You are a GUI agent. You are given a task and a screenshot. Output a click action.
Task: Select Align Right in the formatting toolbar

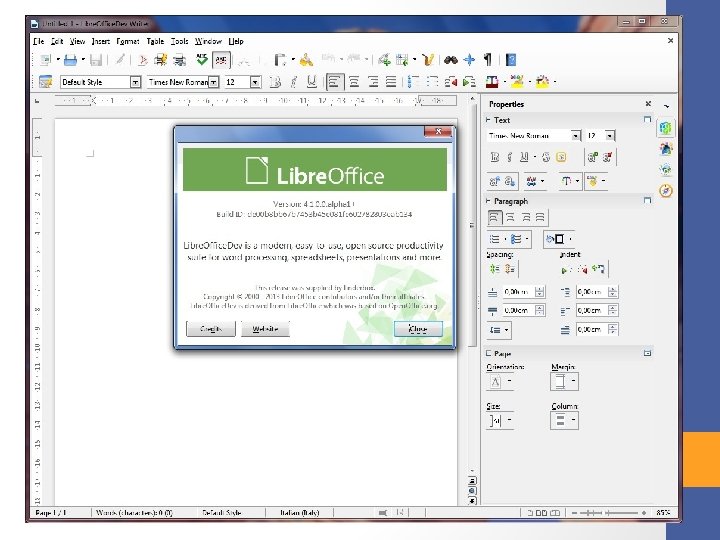[373, 82]
